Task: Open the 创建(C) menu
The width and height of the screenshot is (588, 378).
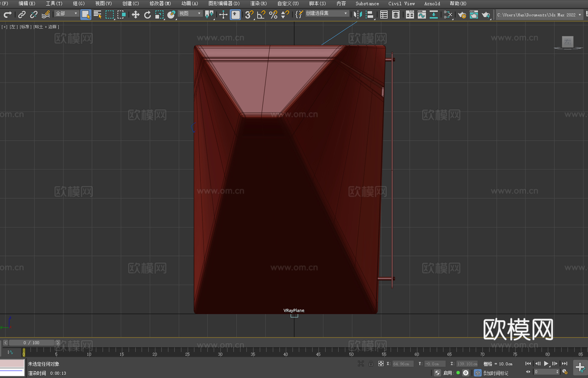Action: pos(130,3)
